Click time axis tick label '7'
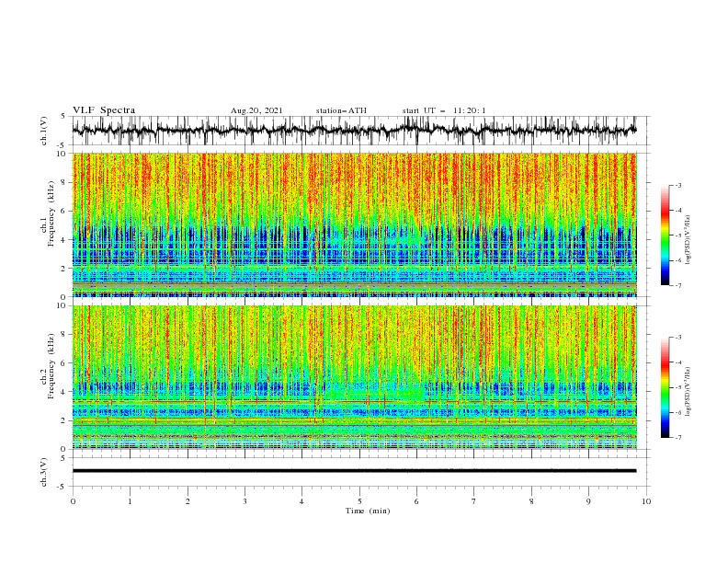Image resolution: width=728 pixels, height=563 pixels. pos(474,501)
